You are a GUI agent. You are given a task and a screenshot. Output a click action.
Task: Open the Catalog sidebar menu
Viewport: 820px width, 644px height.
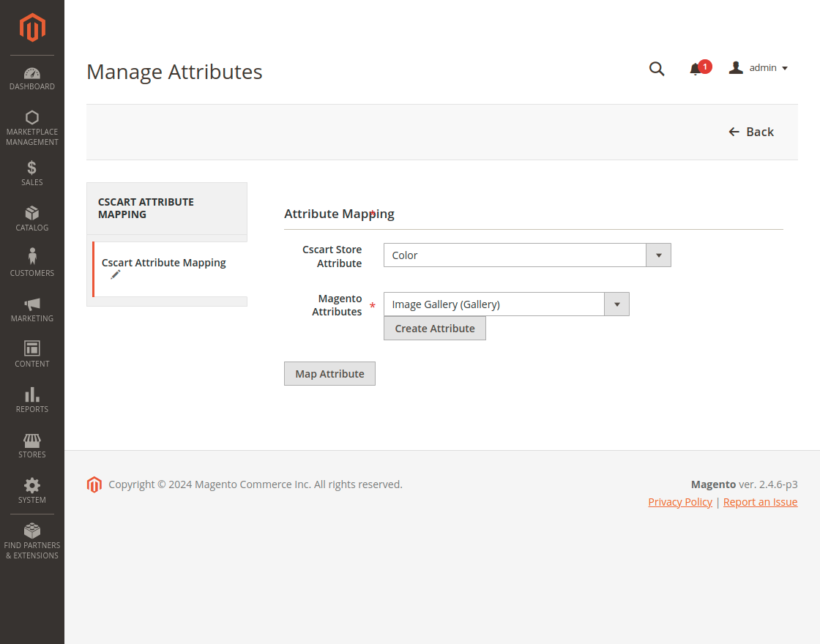pyautogui.click(x=32, y=218)
